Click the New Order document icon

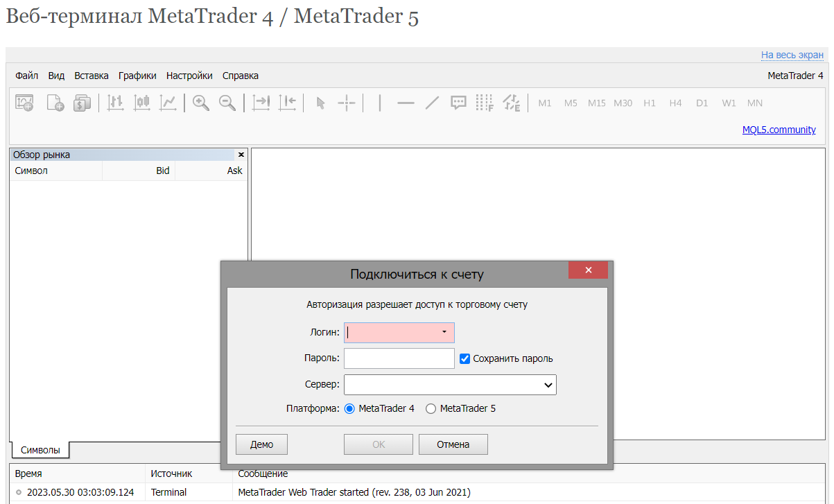55,103
